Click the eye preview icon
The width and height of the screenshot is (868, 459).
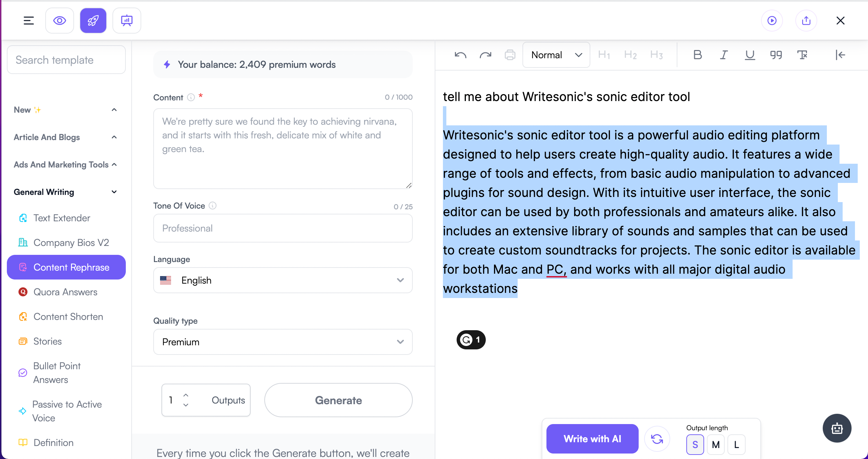[x=60, y=21]
